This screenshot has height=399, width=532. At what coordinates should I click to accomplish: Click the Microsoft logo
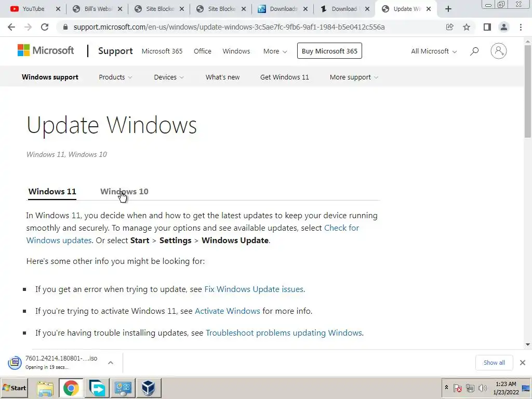click(x=46, y=50)
